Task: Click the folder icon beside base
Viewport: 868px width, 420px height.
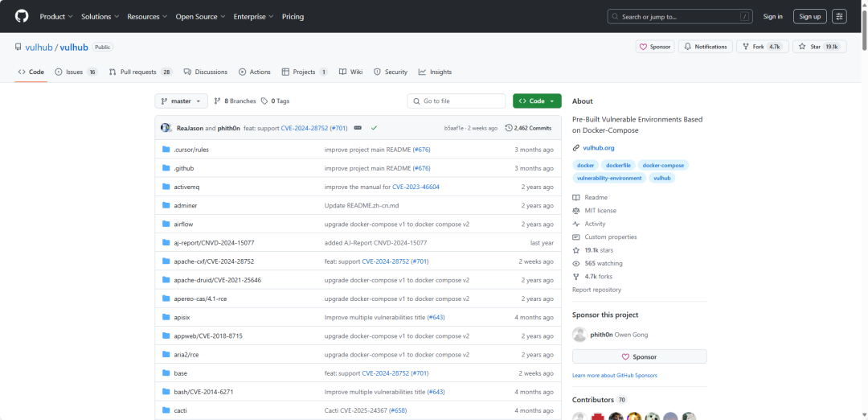Action: point(166,373)
